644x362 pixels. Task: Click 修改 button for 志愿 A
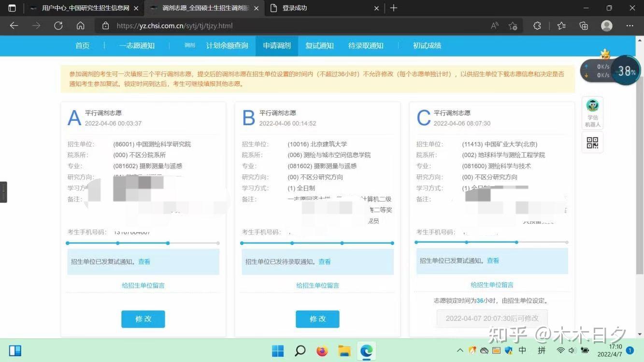(143, 319)
